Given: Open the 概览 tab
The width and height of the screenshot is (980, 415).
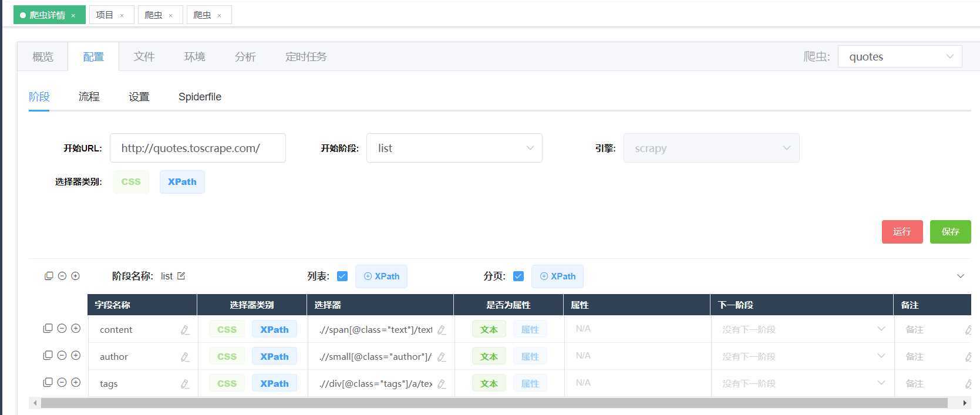Looking at the screenshot, I should 43,56.
